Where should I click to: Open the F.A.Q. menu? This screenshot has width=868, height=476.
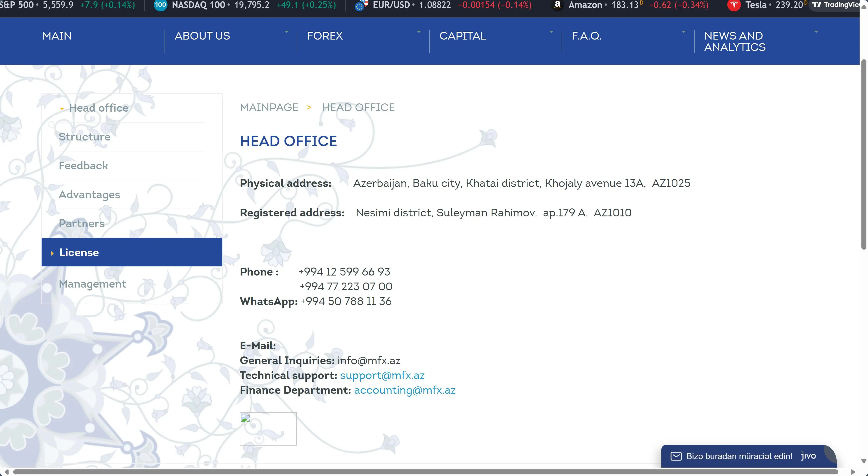[x=587, y=36]
